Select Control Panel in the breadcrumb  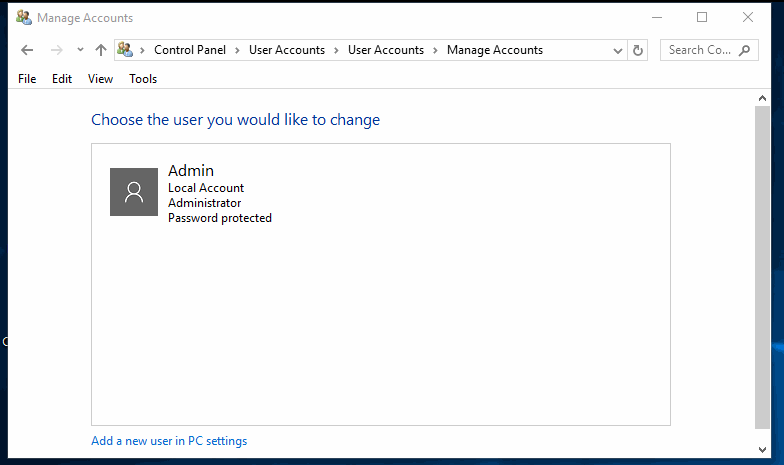coord(190,50)
